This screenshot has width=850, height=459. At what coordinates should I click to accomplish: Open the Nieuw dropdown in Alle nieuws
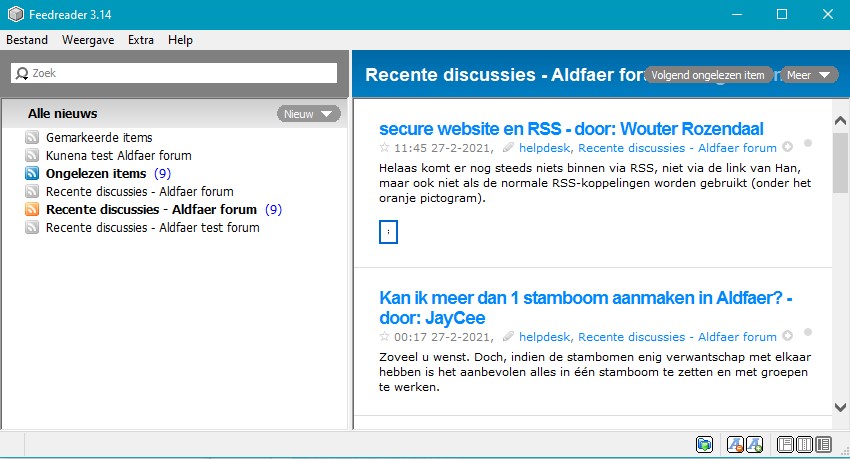pos(308,114)
